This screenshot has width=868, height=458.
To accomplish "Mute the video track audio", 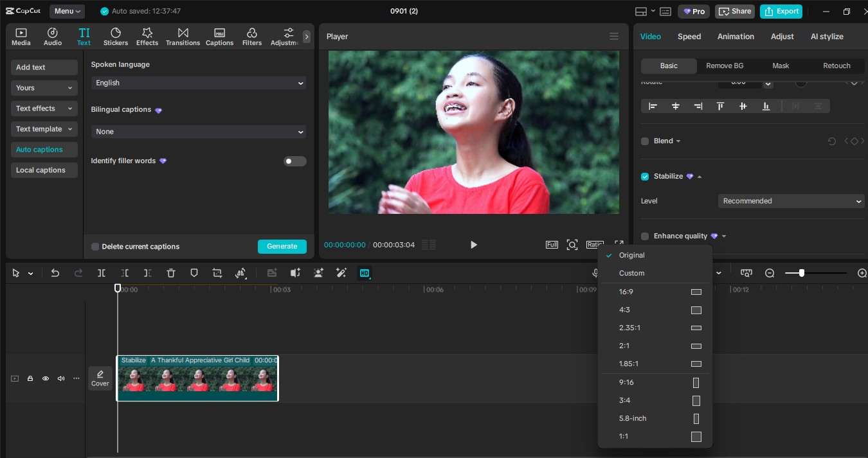I will coord(61,378).
